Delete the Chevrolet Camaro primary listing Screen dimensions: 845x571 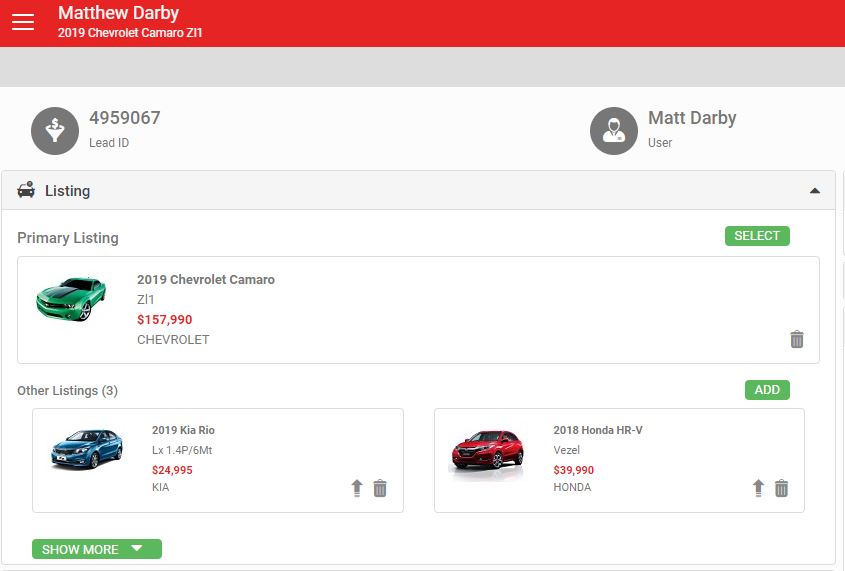796,339
